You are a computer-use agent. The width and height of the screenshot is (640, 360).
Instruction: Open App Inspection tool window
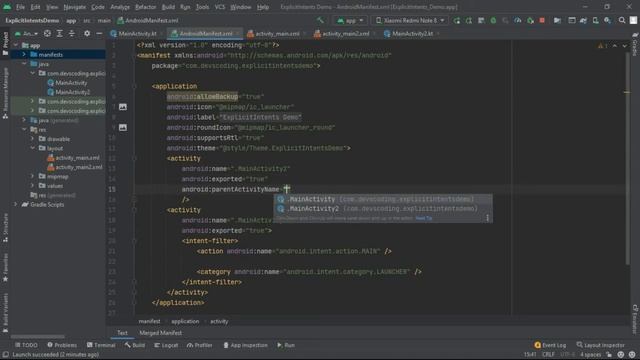click(245, 345)
